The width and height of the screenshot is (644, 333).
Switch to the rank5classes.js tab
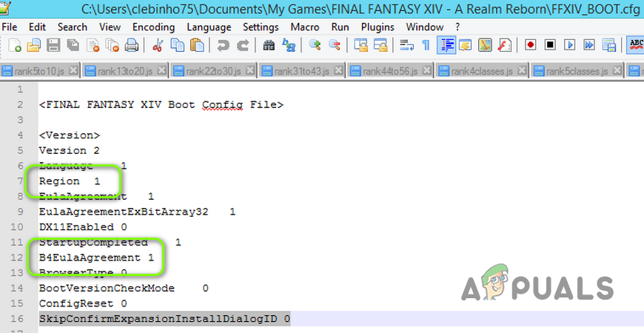[577, 71]
